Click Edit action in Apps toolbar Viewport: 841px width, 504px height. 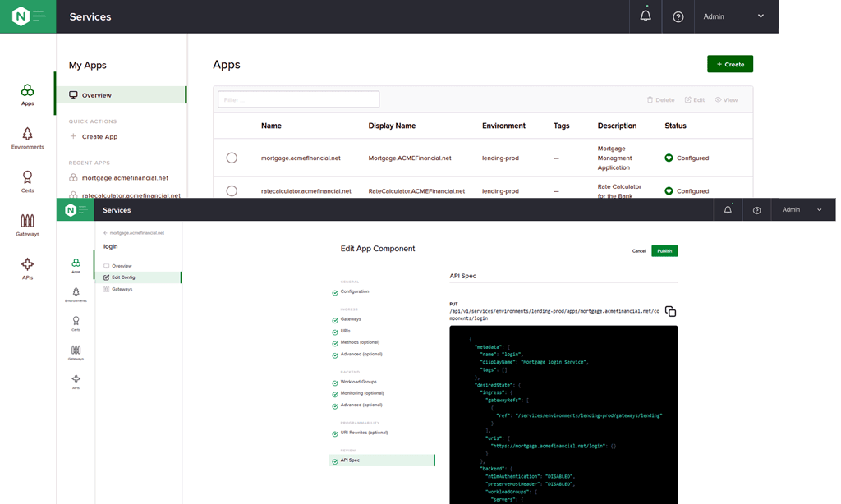click(695, 99)
